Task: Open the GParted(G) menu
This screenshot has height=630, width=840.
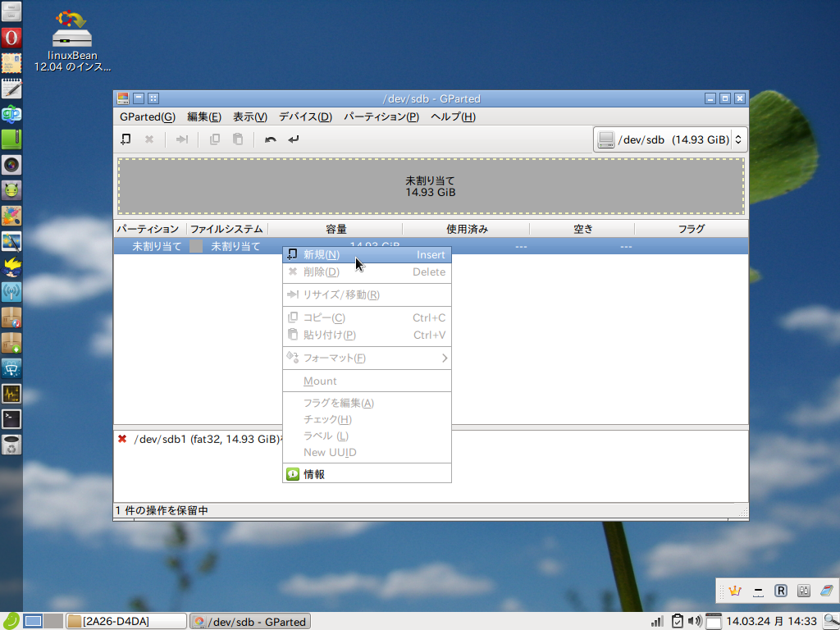Action: [148, 116]
